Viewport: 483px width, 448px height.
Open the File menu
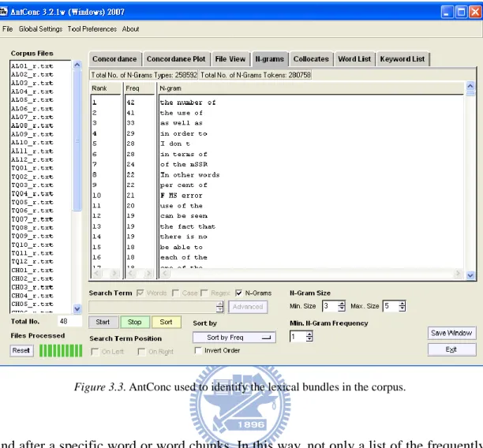pos(7,29)
